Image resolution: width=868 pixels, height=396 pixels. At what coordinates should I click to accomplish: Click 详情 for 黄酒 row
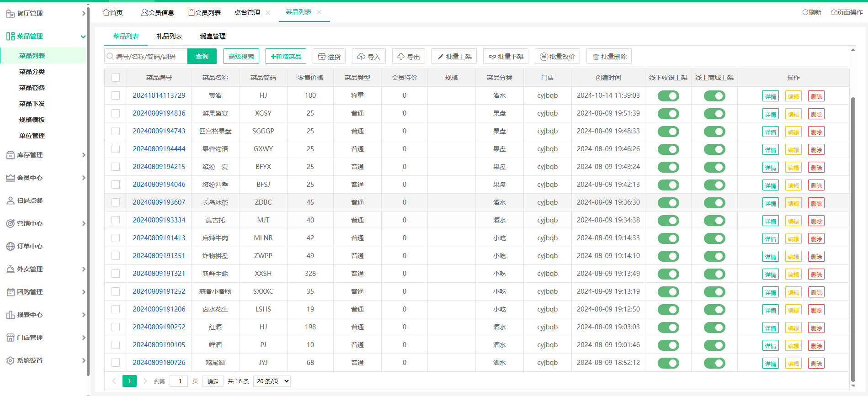771,96
